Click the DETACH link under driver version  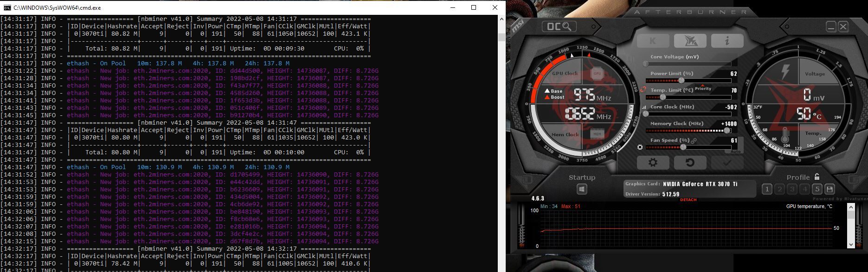(x=688, y=200)
